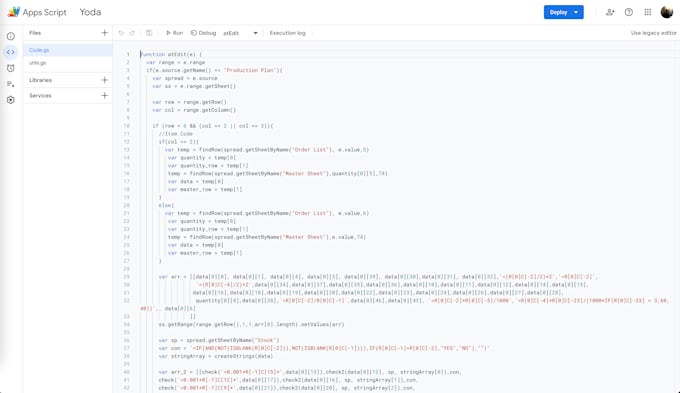Screen dimensions: 680x393
Task: Click line number 20 with else statement
Action: click(x=127, y=205)
